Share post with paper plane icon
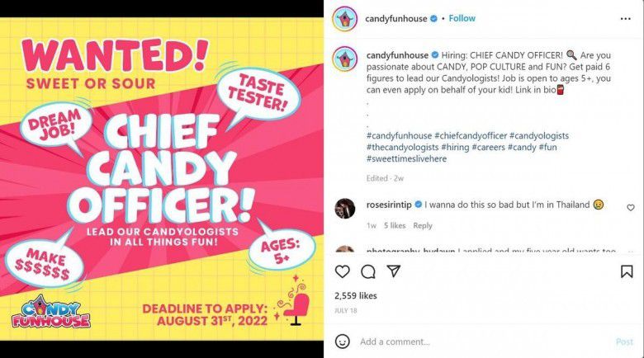This screenshot has width=644, height=358. pyautogui.click(x=394, y=271)
